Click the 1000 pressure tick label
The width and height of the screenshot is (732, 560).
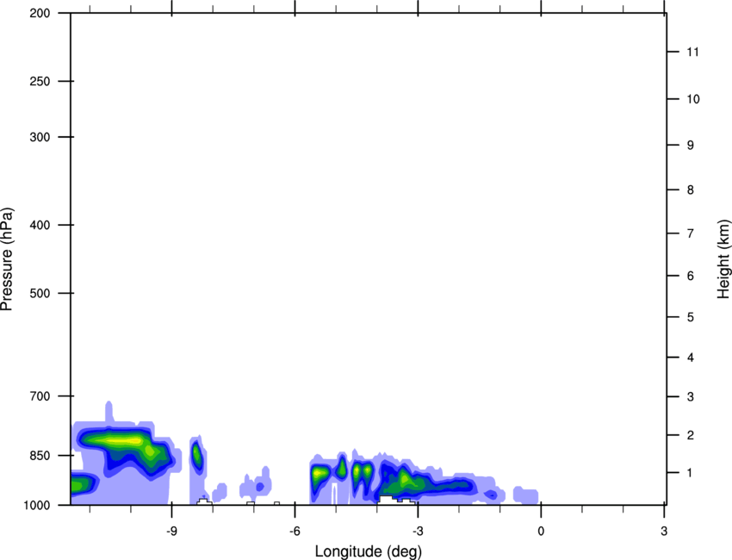click(x=37, y=506)
